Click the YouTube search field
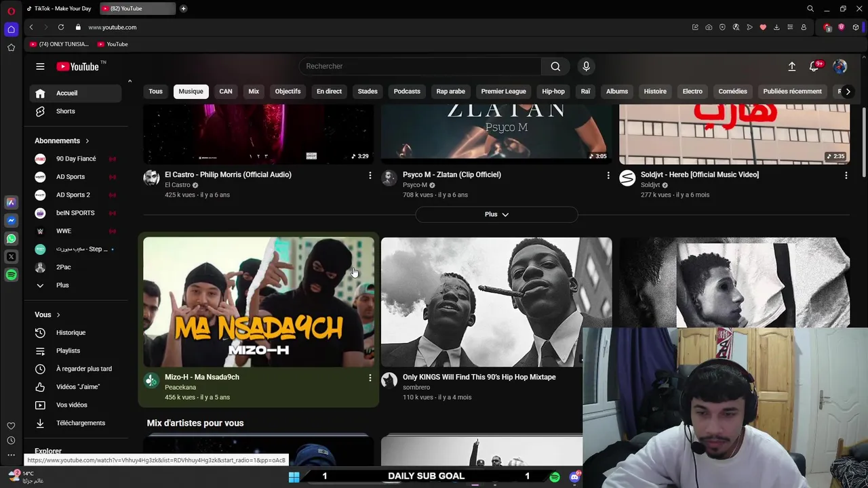This screenshot has height=488, width=868. (420, 66)
